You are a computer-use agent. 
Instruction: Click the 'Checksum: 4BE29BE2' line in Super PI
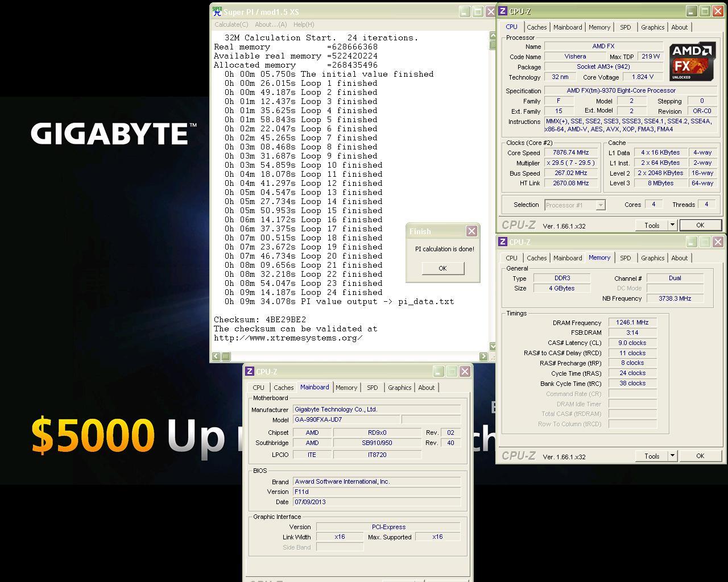[260, 319]
